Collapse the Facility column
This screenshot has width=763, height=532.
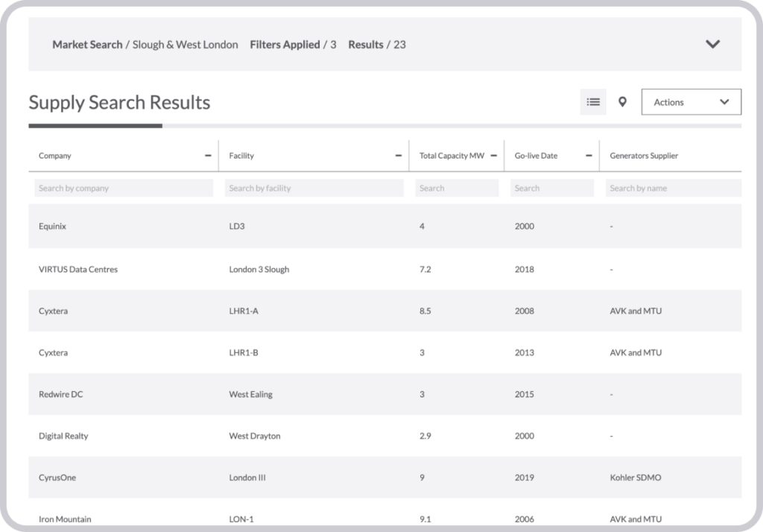[399, 155]
